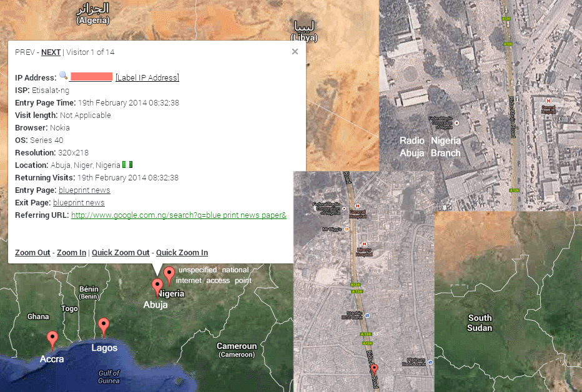Open the Entry Page blueprint news link
The image size is (582, 392).
(84, 190)
